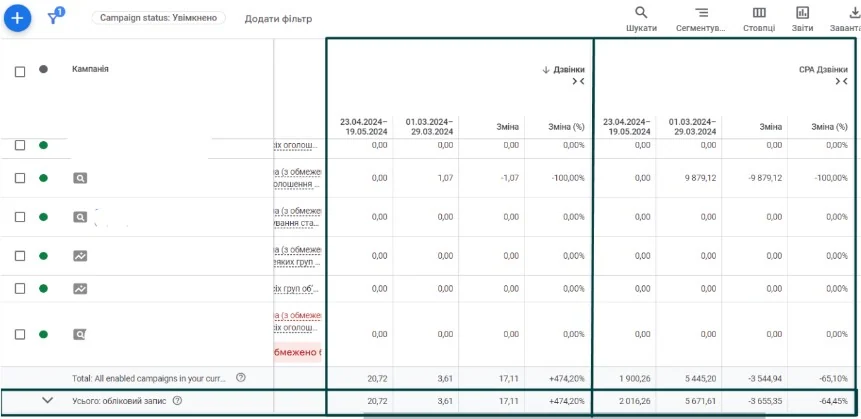Click the grey status dot in header
Screen dimensions: 861x419
pyautogui.click(x=43, y=69)
